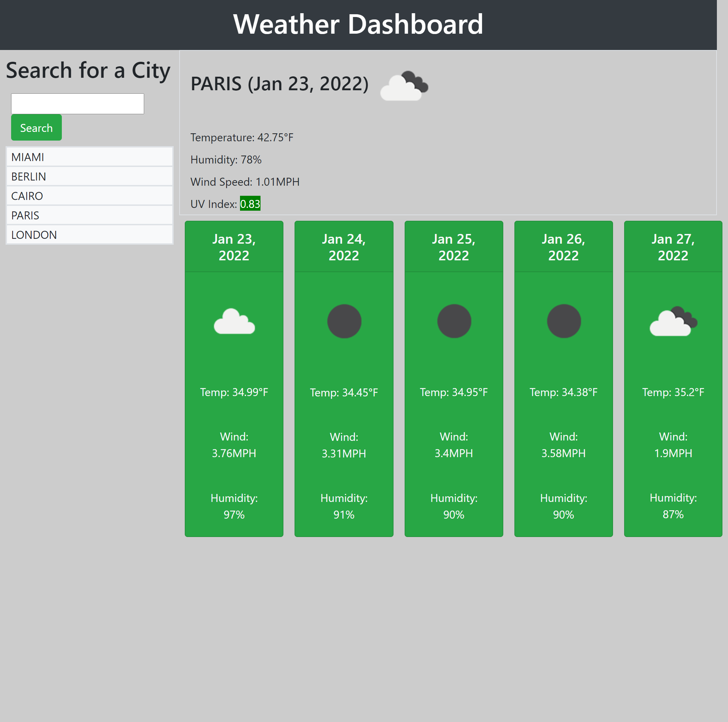
Task: Choose PARIS in the saved cities list
Action: pyautogui.click(x=89, y=216)
